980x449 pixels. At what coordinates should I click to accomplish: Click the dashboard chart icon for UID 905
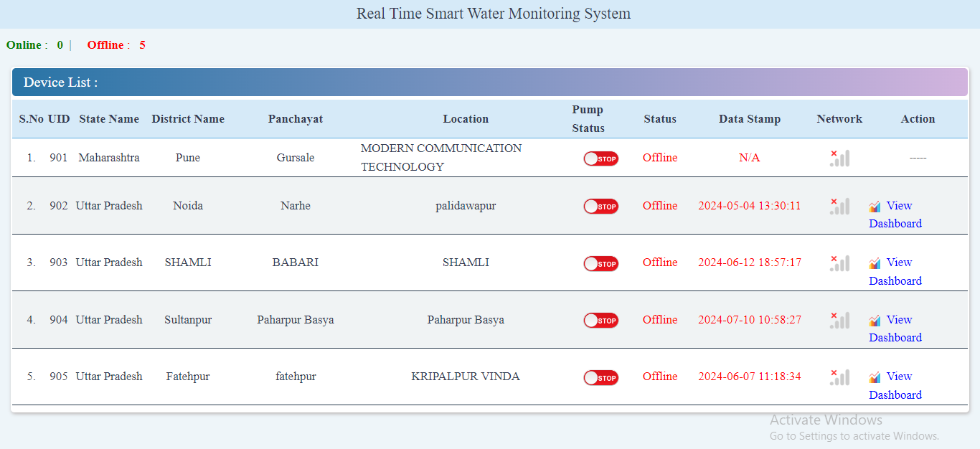pyautogui.click(x=875, y=377)
